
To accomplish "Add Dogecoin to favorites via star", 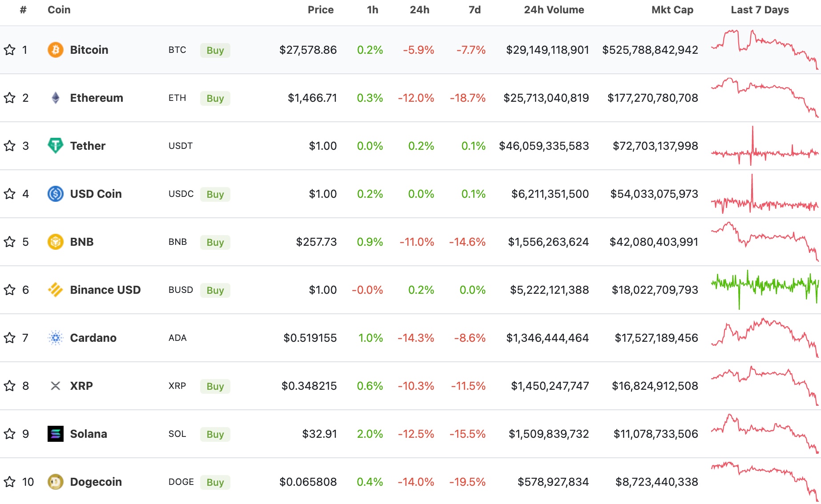I will 9,482.
